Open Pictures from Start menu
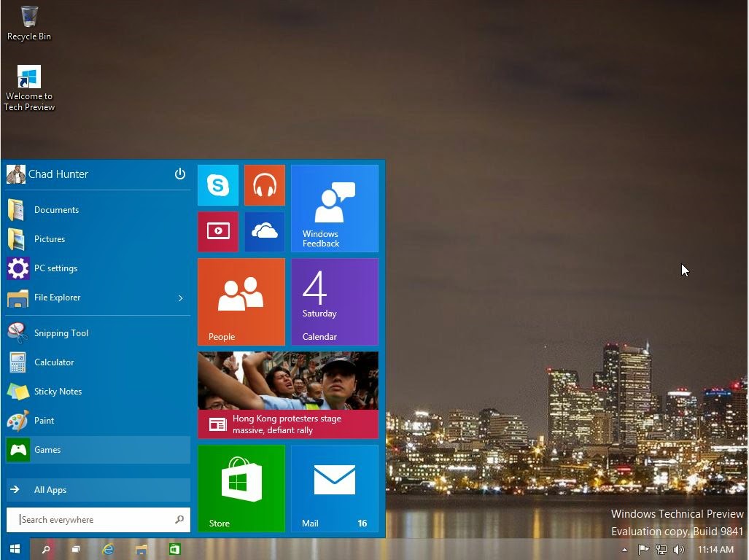The width and height of the screenshot is (749, 560). (x=98, y=239)
